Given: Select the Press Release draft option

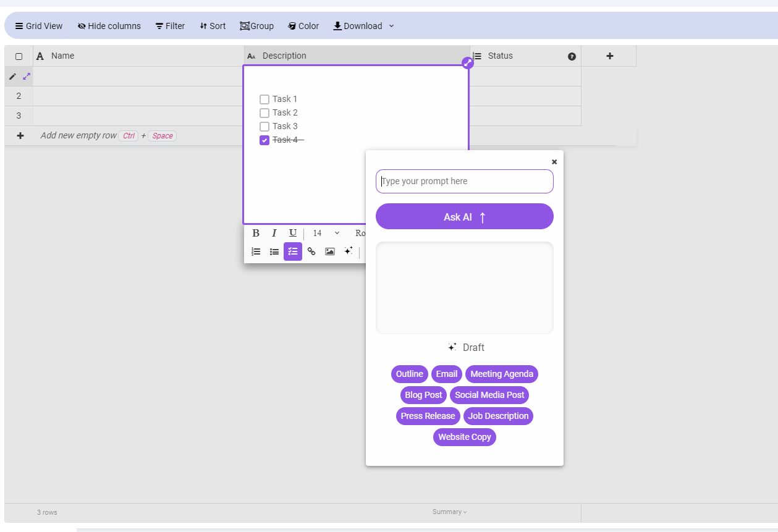Looking at the screenshot, I should pos(428,416).
